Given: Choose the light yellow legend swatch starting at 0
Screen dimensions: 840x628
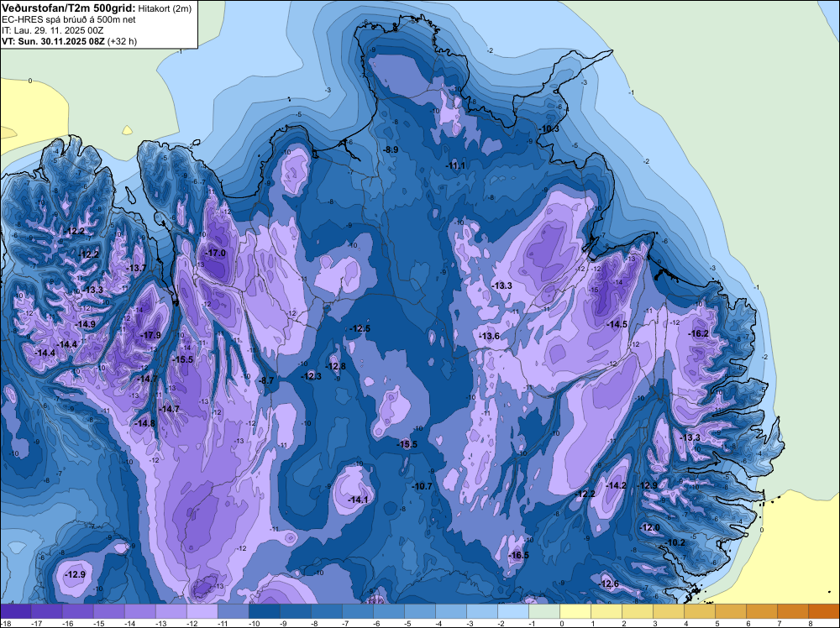Looking at the screenshot, I should click(575, 611).
